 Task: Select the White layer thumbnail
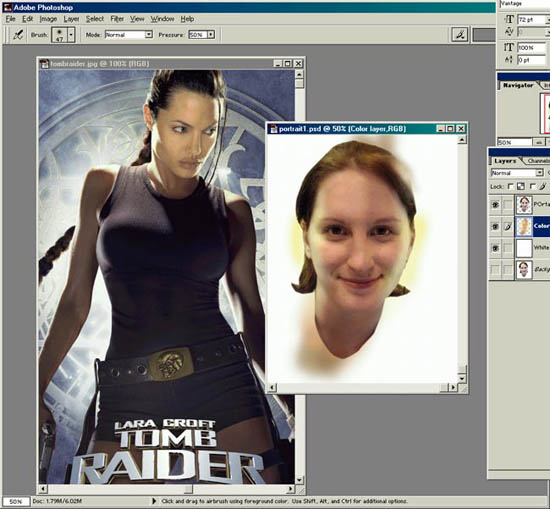pyautogui.click(x=524, y=248)
